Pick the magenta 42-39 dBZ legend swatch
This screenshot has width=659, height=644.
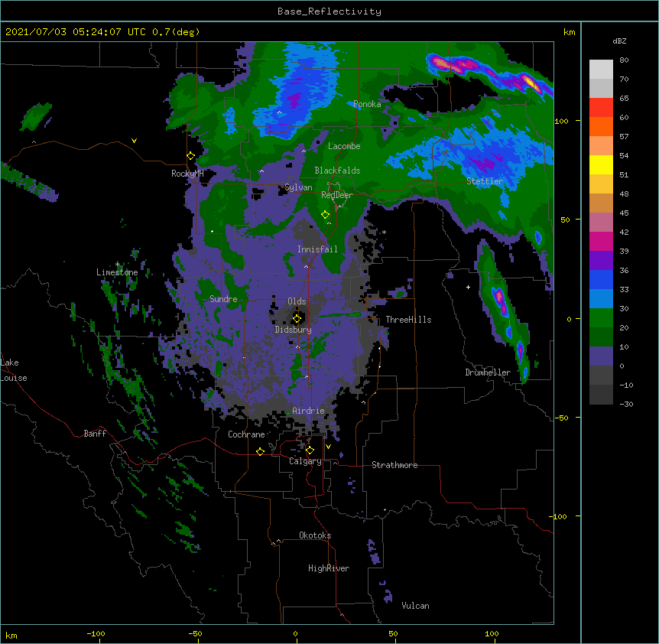pos(601,241)
